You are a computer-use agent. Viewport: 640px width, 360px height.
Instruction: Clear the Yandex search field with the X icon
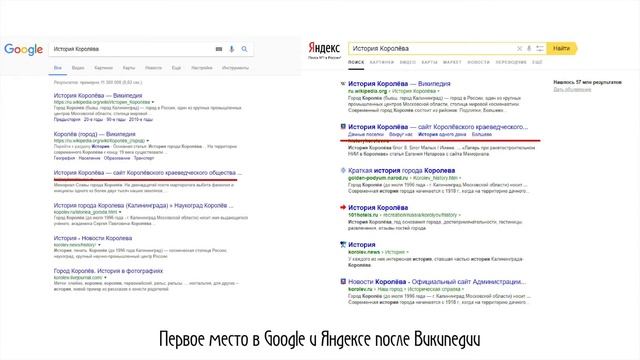519,48
